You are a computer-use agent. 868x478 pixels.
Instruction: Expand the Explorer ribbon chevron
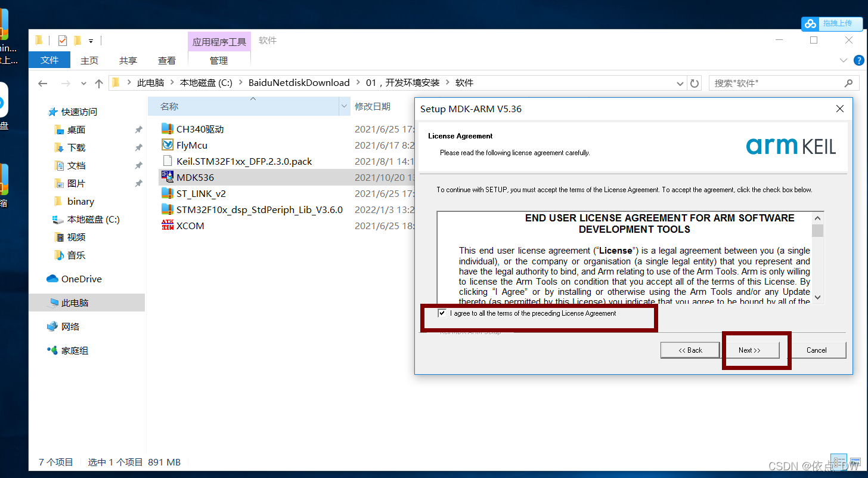[843, 60]
